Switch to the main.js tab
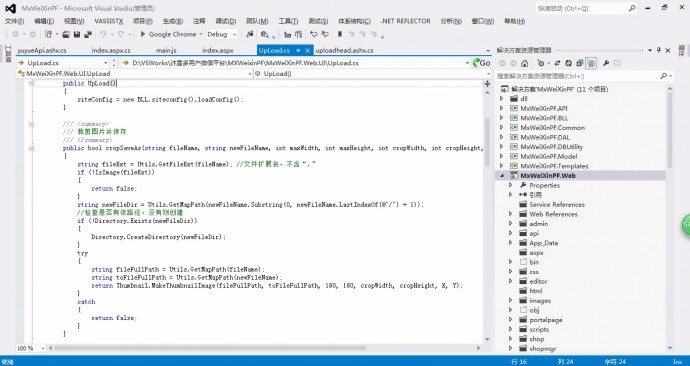This screenshot has width=690, height=366. pos(166,50)
